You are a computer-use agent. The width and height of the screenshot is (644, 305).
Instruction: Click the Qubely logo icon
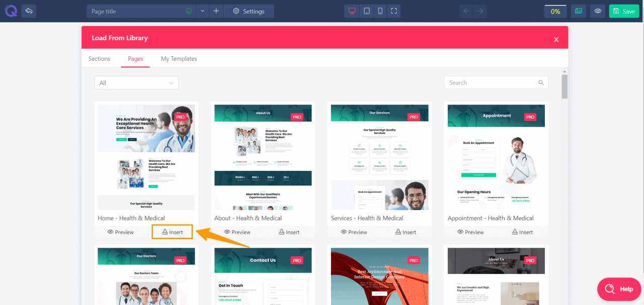(x=11, y=11)
